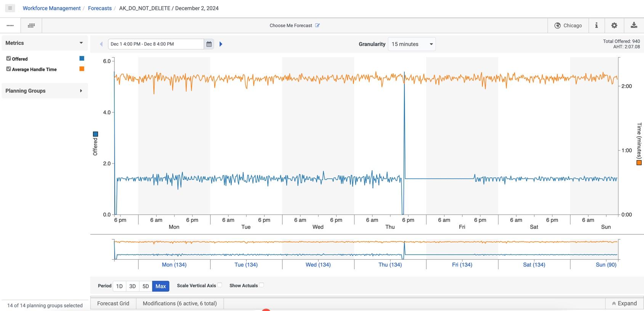Click the orange Average Handle Time swatch
The width and height of the screenshot is (644, 311).
point(82,69)
